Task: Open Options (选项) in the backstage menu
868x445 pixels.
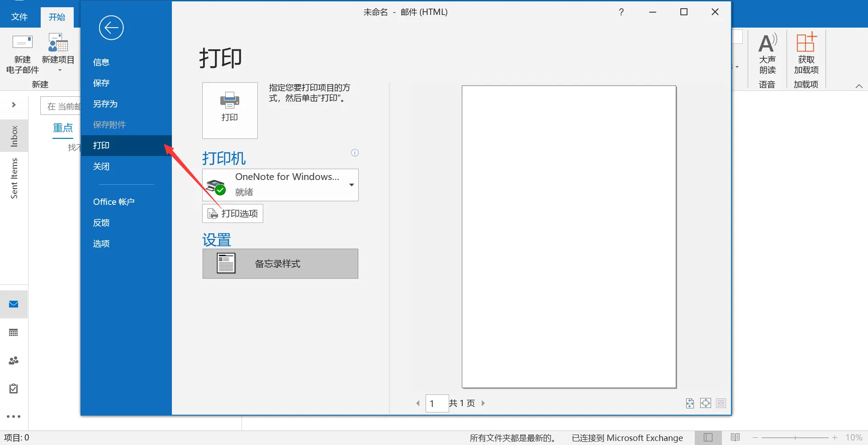Action: point(101,243)
